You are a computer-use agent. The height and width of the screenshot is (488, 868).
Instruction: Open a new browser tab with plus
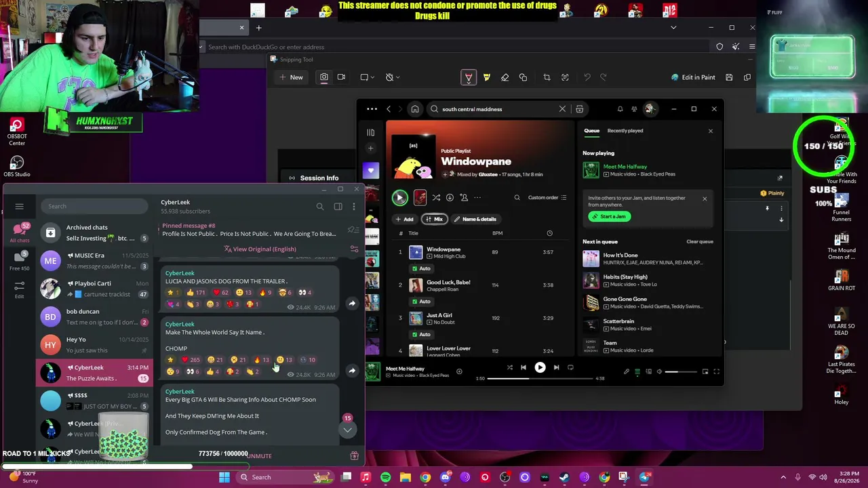tap(258, 28)
